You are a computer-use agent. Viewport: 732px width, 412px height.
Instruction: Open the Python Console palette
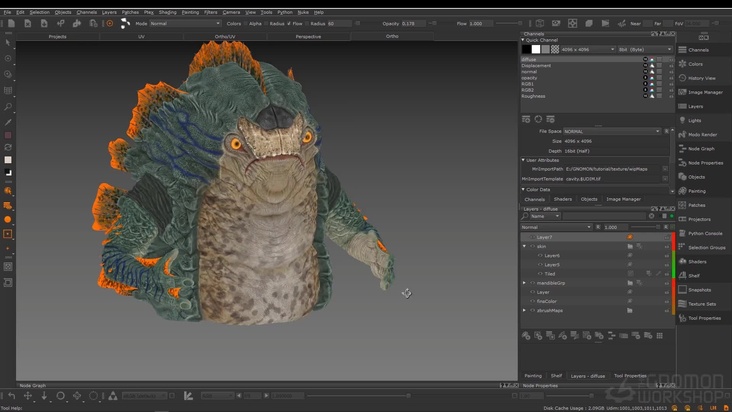pos(703,233)
